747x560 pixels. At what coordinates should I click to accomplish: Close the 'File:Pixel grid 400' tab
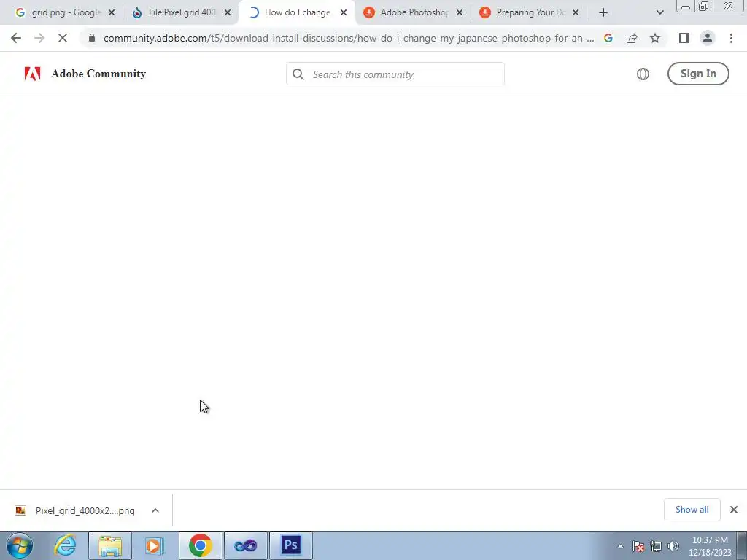[228, 13]
